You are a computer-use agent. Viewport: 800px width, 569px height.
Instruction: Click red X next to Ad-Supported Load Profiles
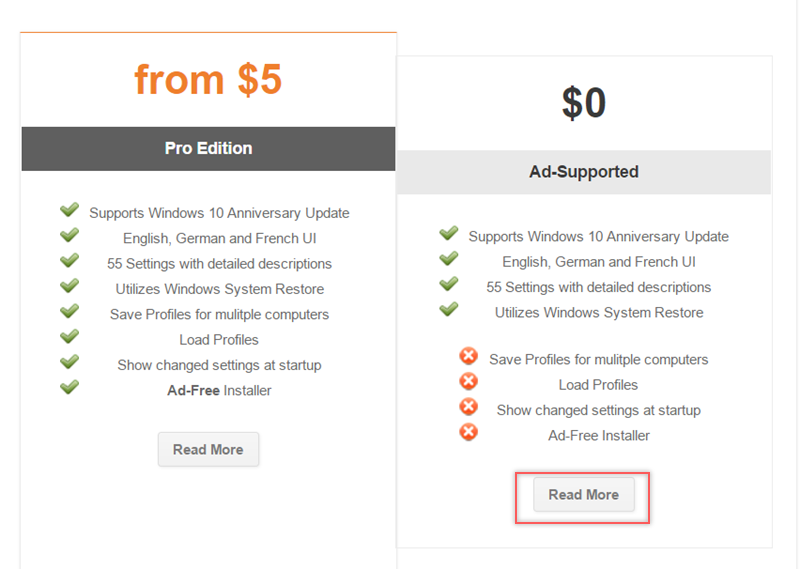pos(468,381)
